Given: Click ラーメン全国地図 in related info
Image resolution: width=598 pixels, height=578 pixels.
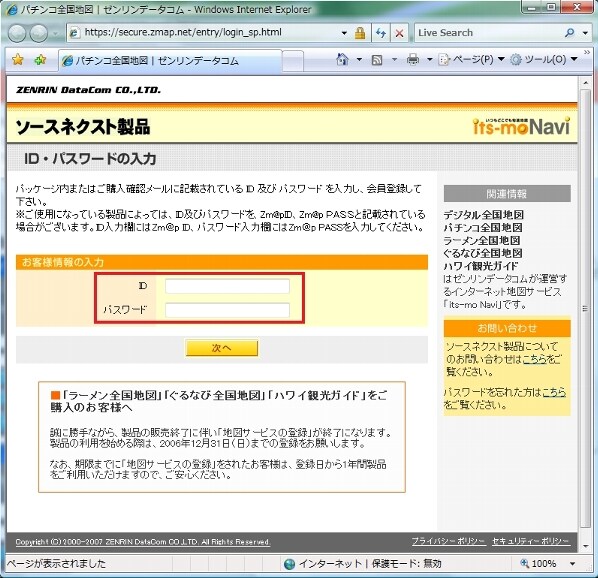Looking at the screenshot, I should (x=482, y=241).
